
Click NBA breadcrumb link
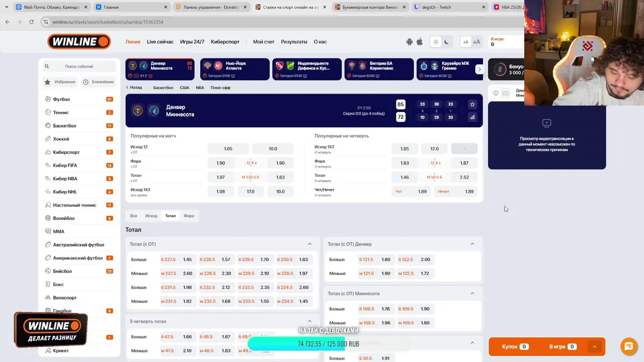200,87
